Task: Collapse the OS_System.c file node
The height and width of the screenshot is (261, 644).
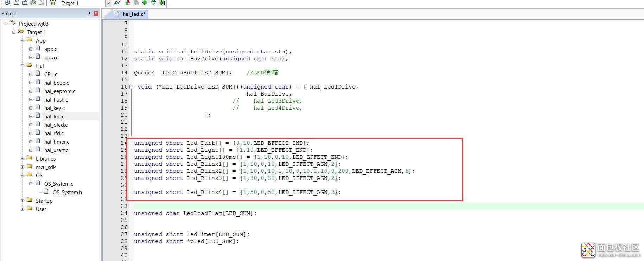Action: click(x=31, y=184)
